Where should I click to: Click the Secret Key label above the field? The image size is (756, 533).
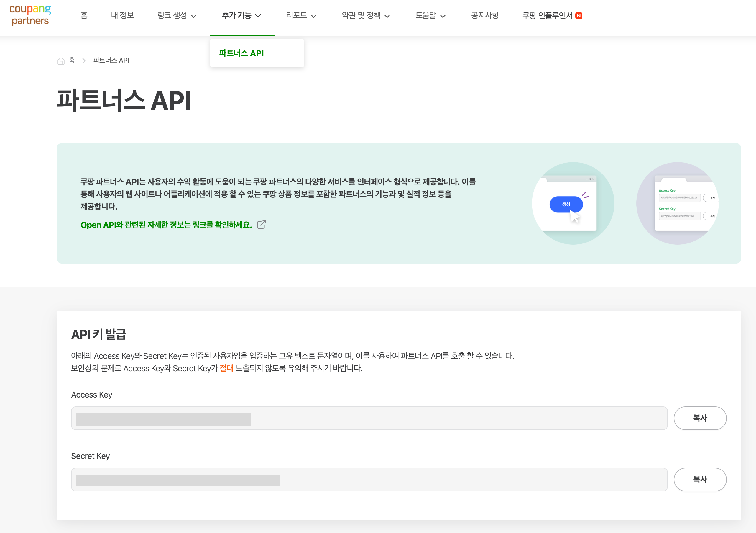click(x=90, y=456)
